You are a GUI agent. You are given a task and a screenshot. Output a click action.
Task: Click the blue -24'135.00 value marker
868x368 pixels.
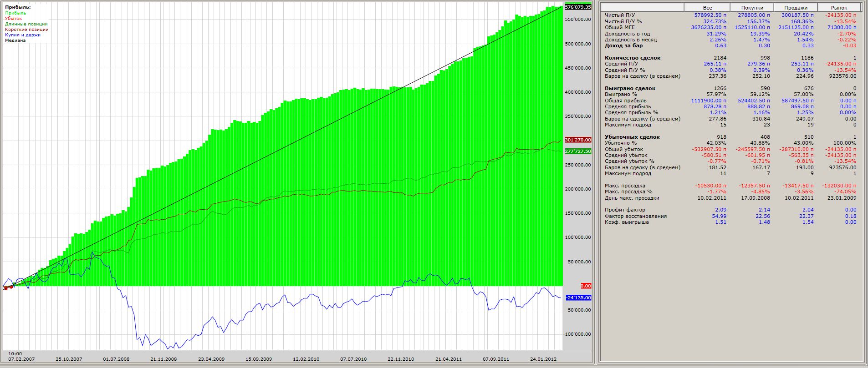(x=577, y=297)
